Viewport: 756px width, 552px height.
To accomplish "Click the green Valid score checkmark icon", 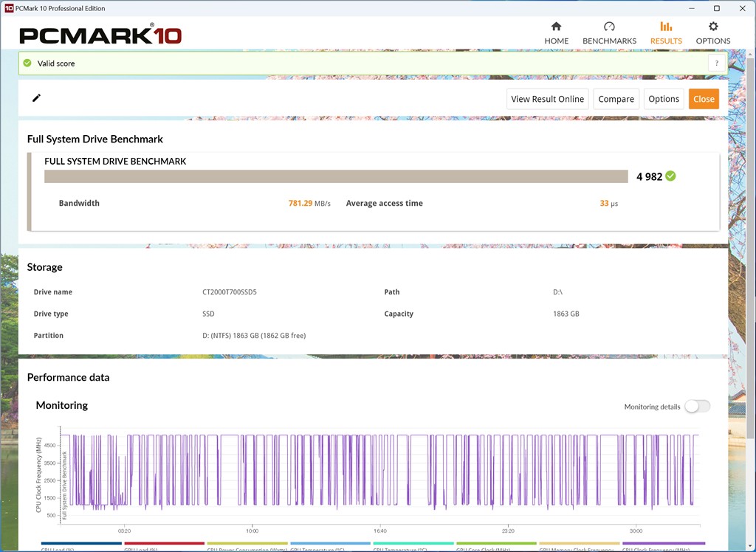I will [27, 63].
